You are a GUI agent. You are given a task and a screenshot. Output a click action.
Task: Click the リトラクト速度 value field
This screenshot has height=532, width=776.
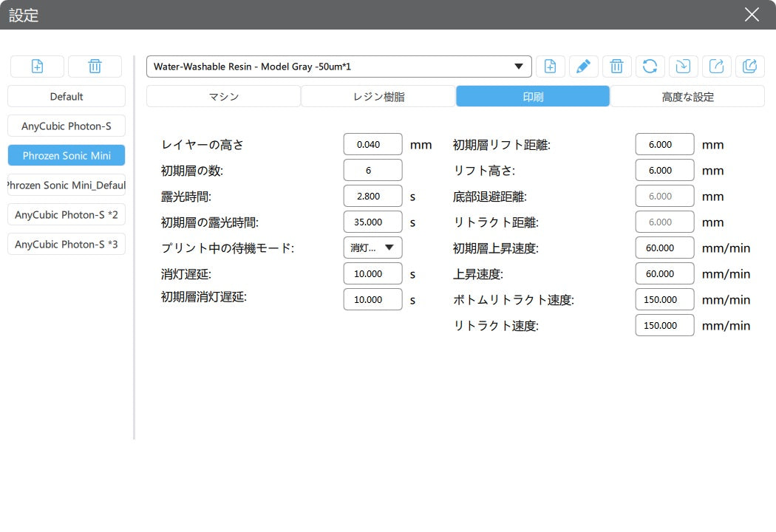click(x=664, y=325)
